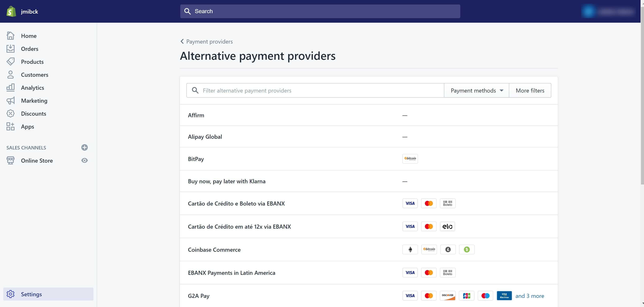The width and height of the screenshot is (644, 307).
Task: Select the BitPay provider
Action: pos(369,159)
